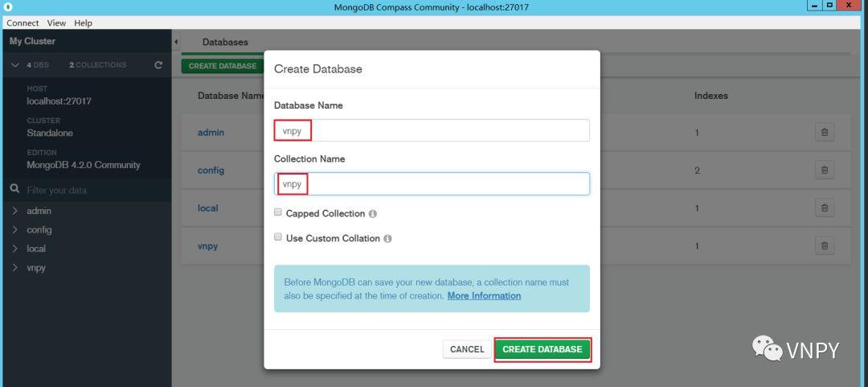Cancel the Create Database dialog

(x=467, y=349)
